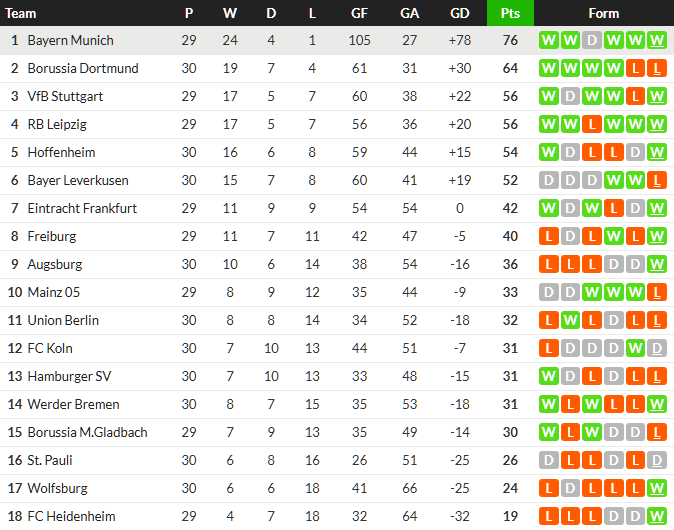The image size is (674, 530).
Task: Click the Form column header
Action: click(x=603, y=13)
